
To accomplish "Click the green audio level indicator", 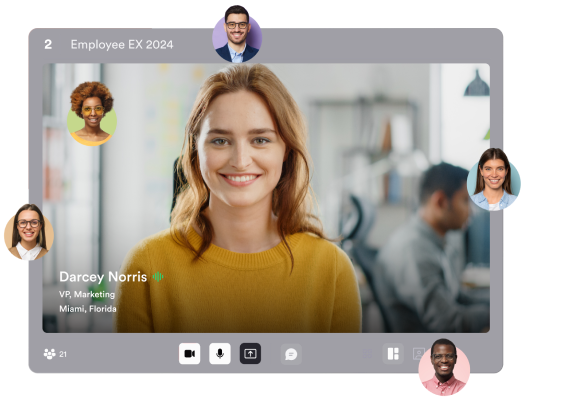I will (158, 277).
